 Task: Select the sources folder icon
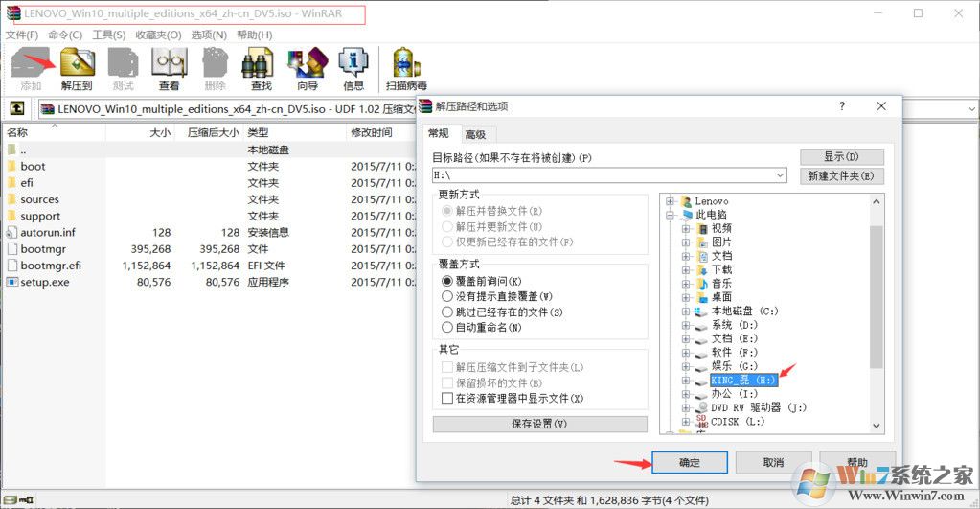[11, 199]
